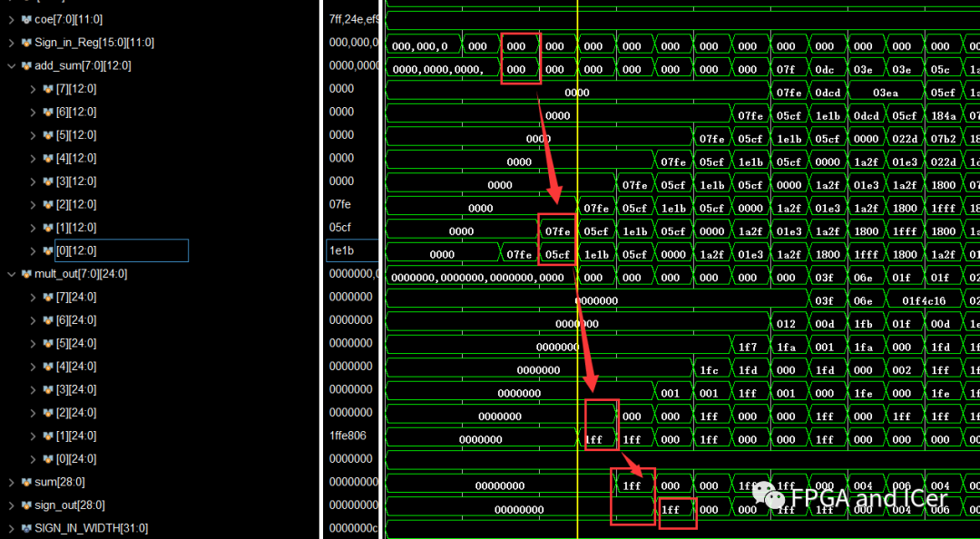Expand the [2][24:0] element under mult_out
Viewport: 980px width, 539px height.
pyautogui.click(x=34, y=413)
